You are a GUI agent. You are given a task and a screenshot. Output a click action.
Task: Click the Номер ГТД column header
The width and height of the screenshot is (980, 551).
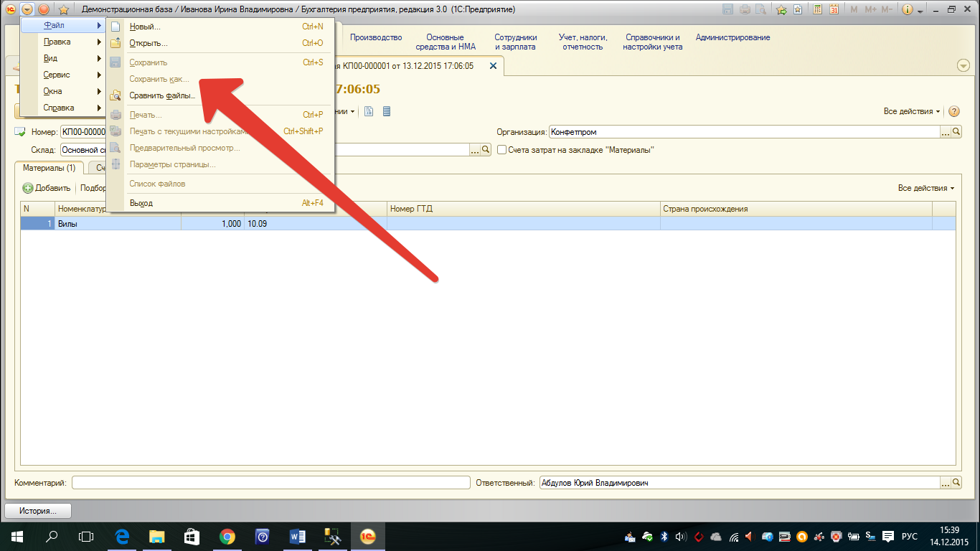coord(523,209)
